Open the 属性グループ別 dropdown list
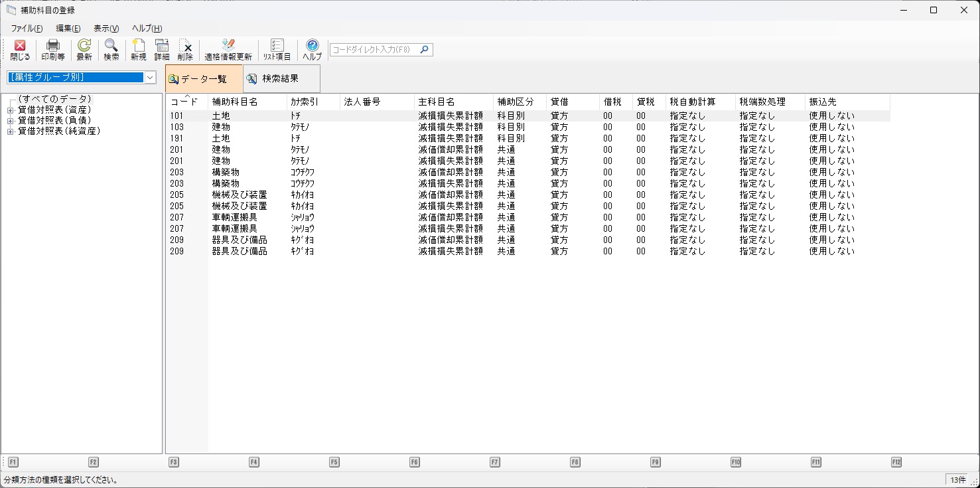This screenshot has width=980, height=488. pos(150,78)
